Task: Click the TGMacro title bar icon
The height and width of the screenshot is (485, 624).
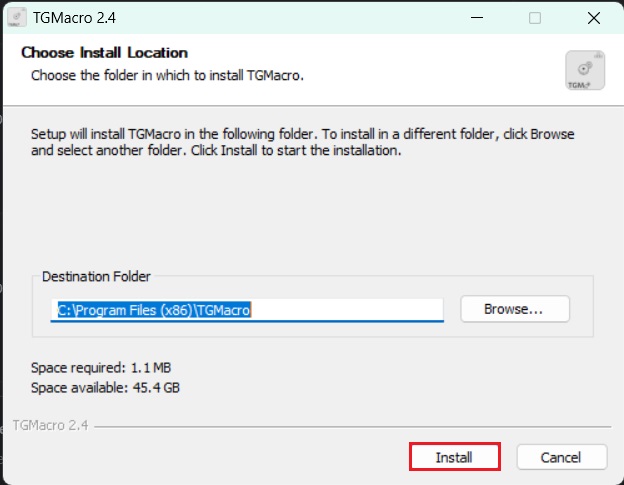Action: (17, 18)
